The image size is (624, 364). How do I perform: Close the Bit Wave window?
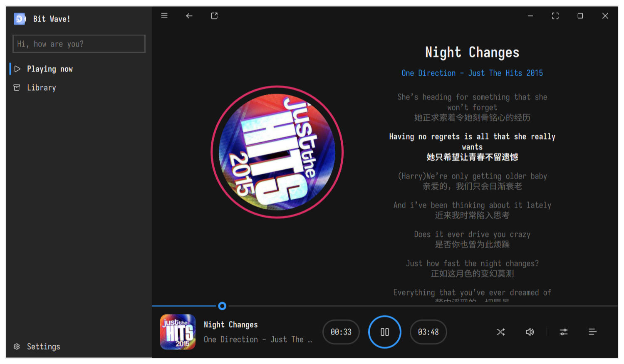click(x=605, y=16)
